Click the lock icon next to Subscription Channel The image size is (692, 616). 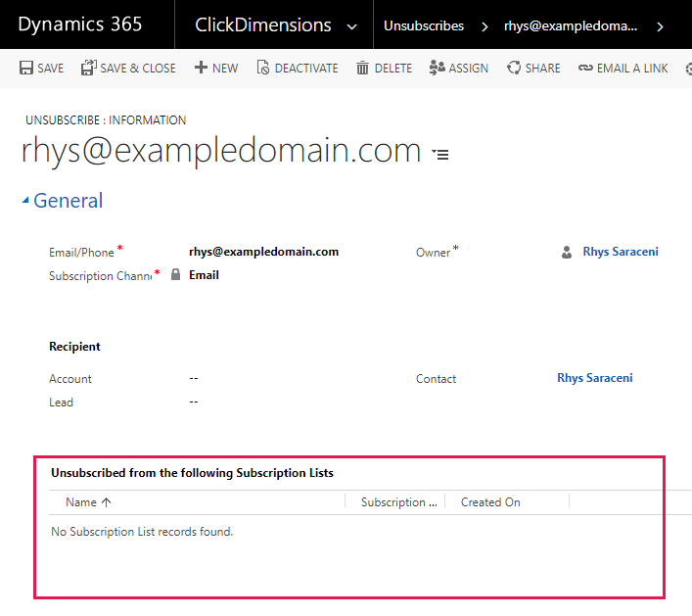(x=175, y=274)
